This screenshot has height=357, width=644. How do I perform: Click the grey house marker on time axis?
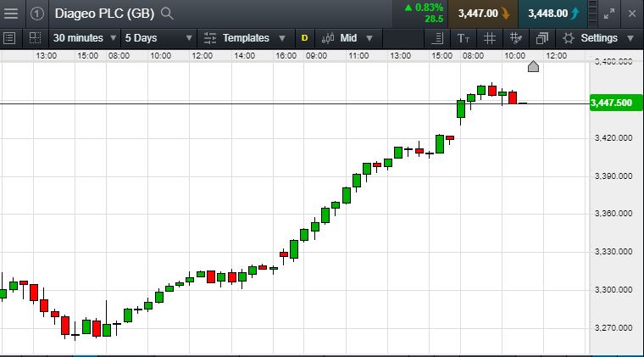point(533,66)
